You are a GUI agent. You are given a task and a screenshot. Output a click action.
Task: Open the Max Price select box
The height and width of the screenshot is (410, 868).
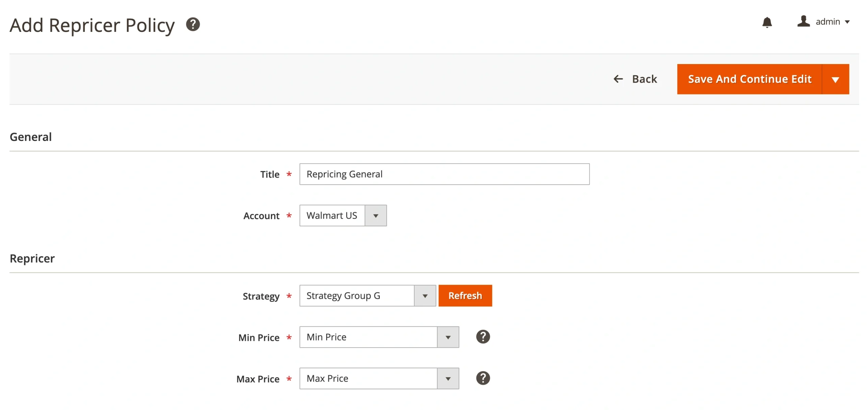tap(379, 378)
